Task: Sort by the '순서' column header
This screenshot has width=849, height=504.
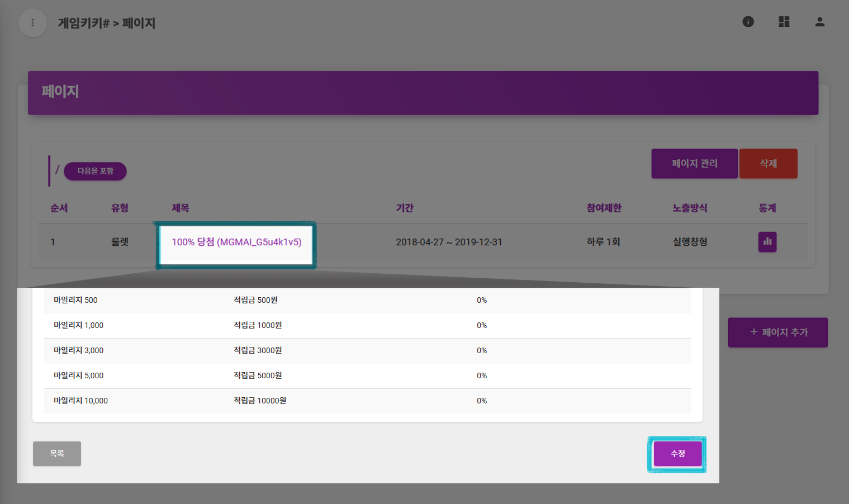Action: tap(59, 208)
